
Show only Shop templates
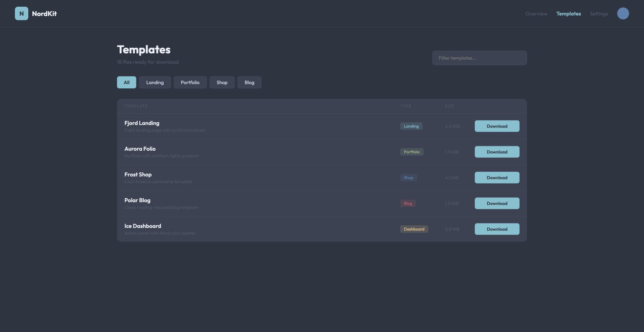[x=222, y=82]
